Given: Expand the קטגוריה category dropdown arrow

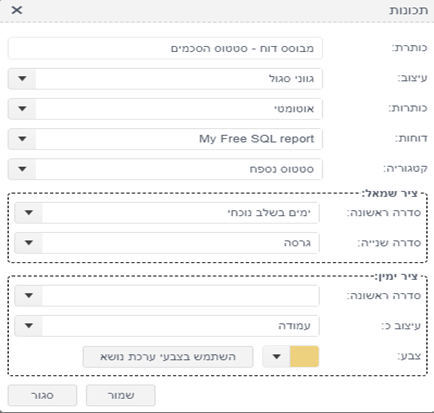Looking at the screenshot, I should [x=22, y=169].
